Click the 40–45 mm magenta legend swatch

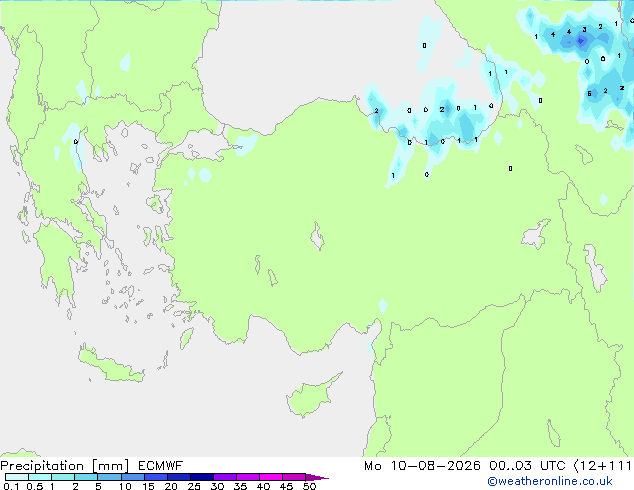tap(271, 477)
